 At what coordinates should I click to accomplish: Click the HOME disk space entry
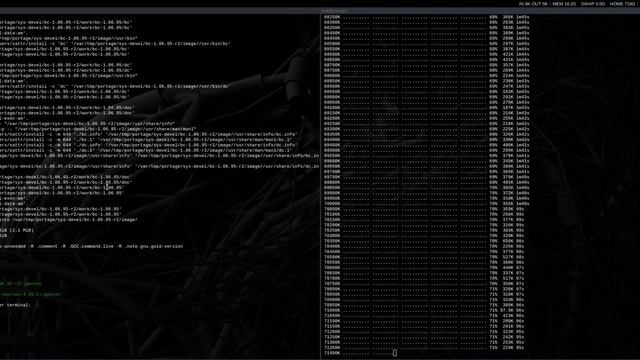pyautogui.click(x=622, y=4)
